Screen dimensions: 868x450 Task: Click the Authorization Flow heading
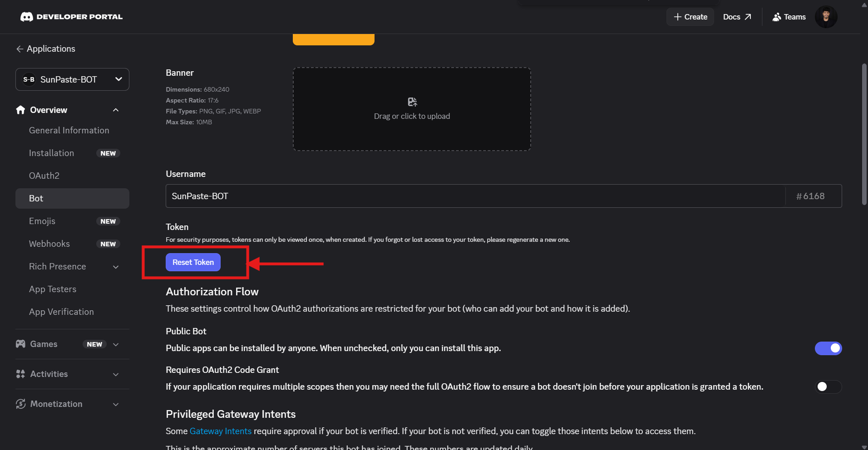tap(212, 292)
